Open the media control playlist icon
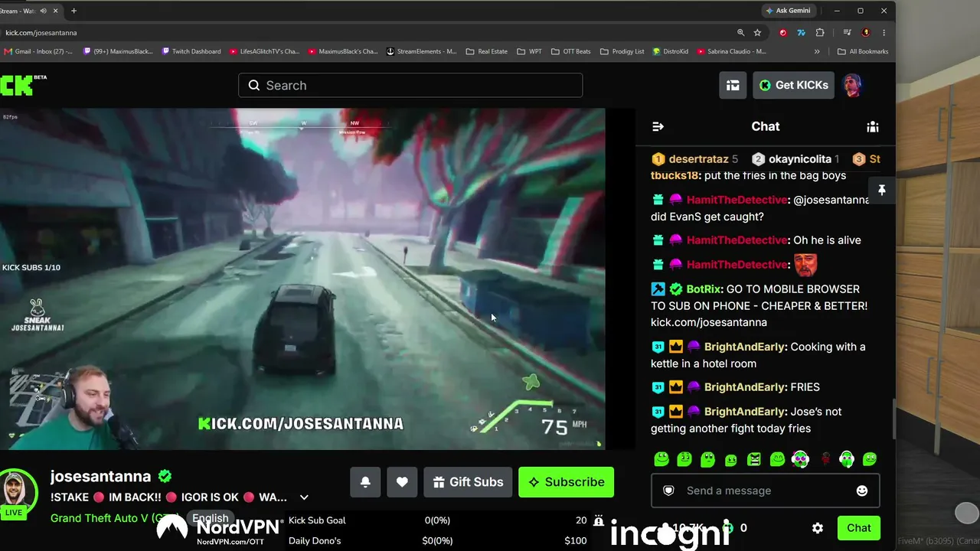This screenshot has height=551, width=980. [848, 33]
